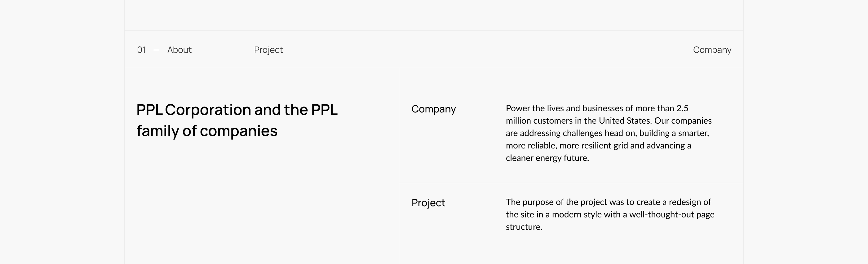868x264 pixels.
Task: Click the phrase "more resilient grid"
Action: [x=593, y=145]
